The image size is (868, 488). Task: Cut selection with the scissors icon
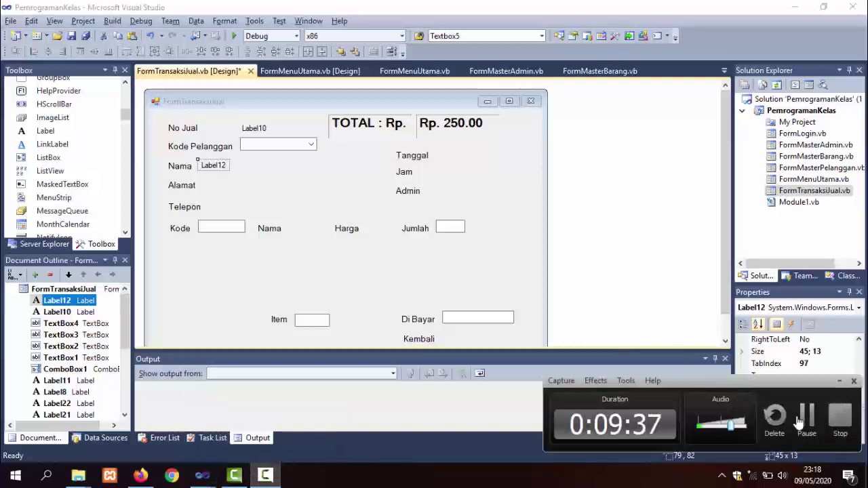pos(104,36)
